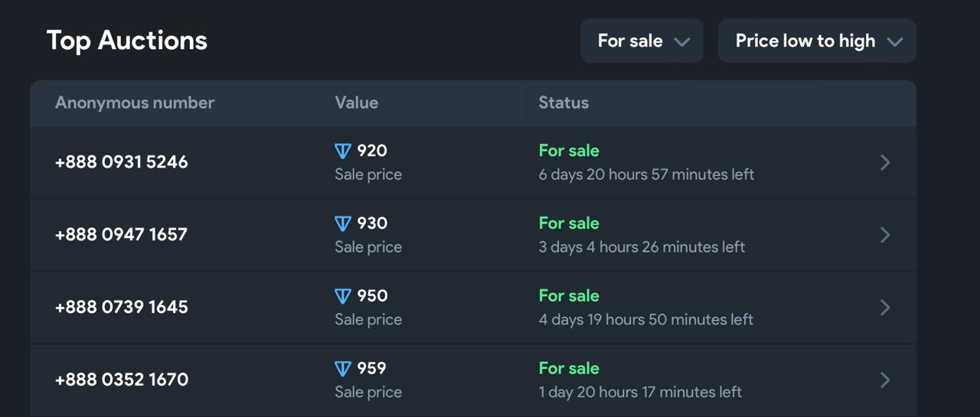This screenshot has height=417, width=980.
Task: Click the For sale status with 3 days left
Action: pyautogui.click(x=569, y=223)
